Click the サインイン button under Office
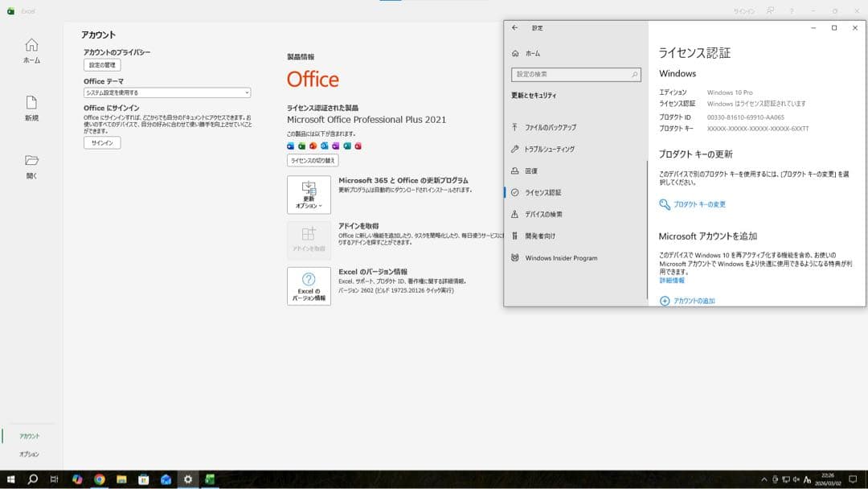This screenshot has height=489, width=868. point(102,143)
